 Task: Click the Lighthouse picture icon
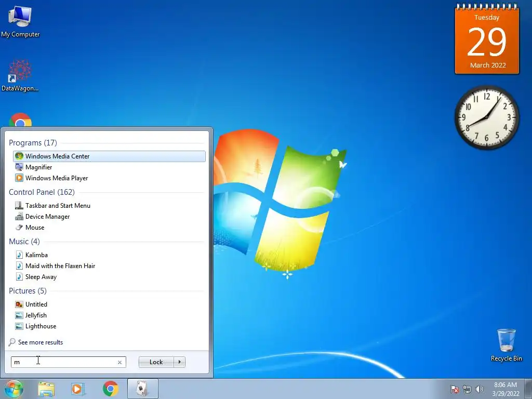[19, 326]
